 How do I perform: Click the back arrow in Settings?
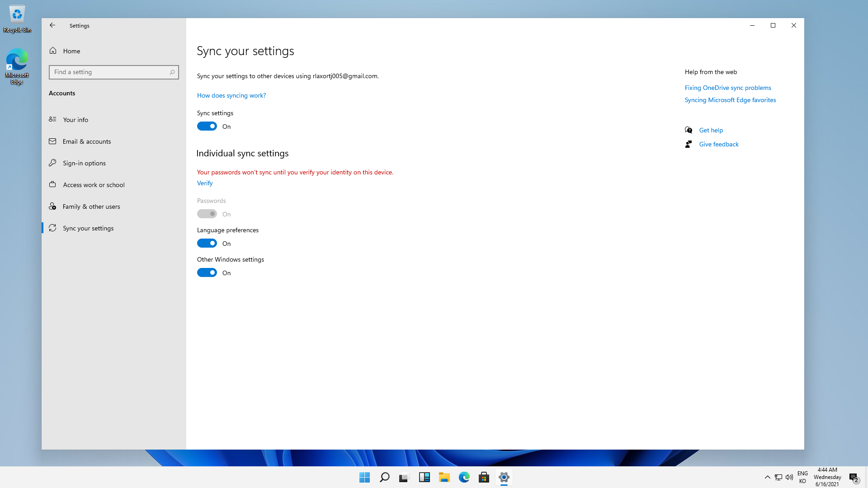click(52, 25)
